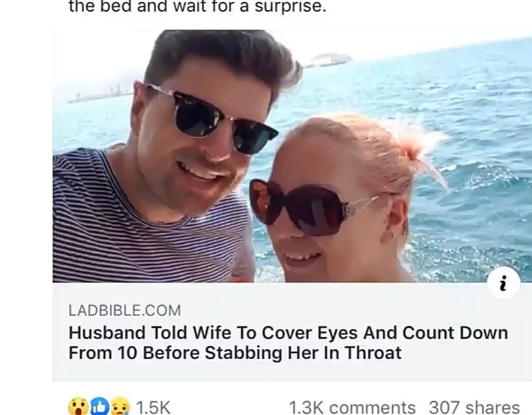Viewport: 532px width, 415px height.
Task: Open the 1.3K comments
Action: point(352,407)
